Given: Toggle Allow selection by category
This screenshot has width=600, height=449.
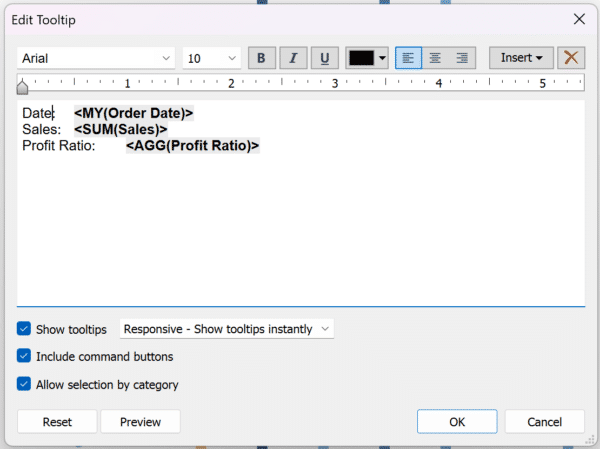Looking at the screenshot, I should tap(24, 384).
